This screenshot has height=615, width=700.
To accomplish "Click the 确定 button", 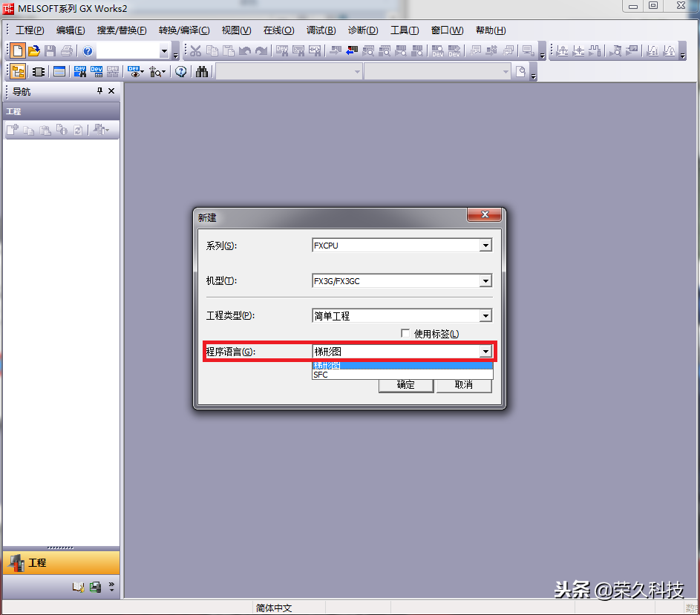I will pos(405,385).
